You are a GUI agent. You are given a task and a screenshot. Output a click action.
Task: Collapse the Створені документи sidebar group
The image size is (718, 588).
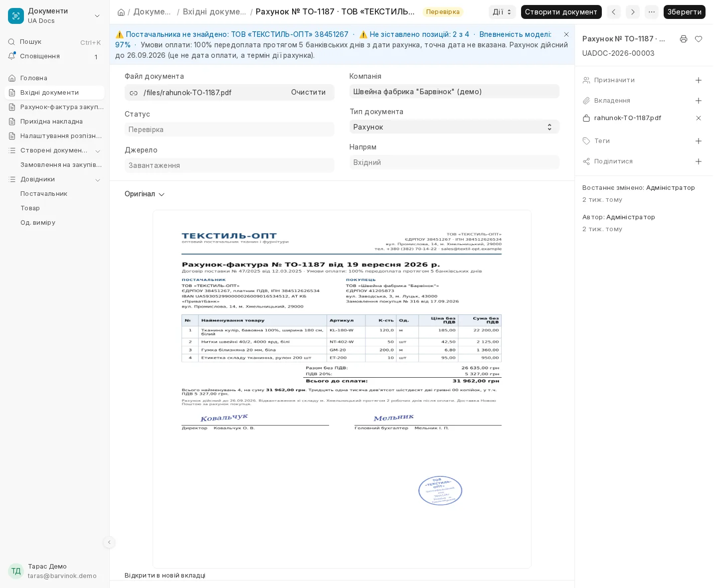click(x=98, y=151)
